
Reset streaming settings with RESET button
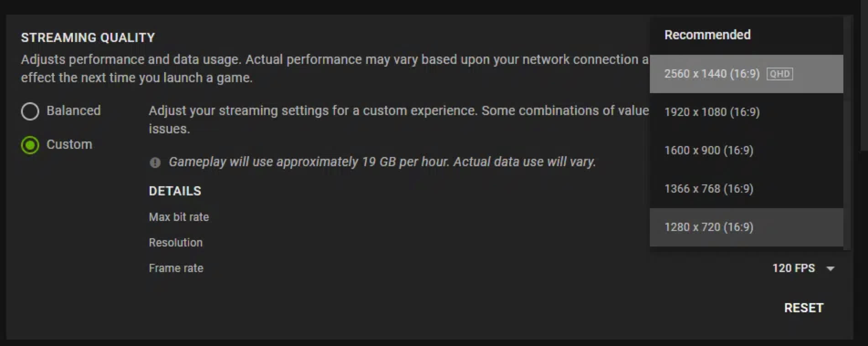click(x=804, y=308)
